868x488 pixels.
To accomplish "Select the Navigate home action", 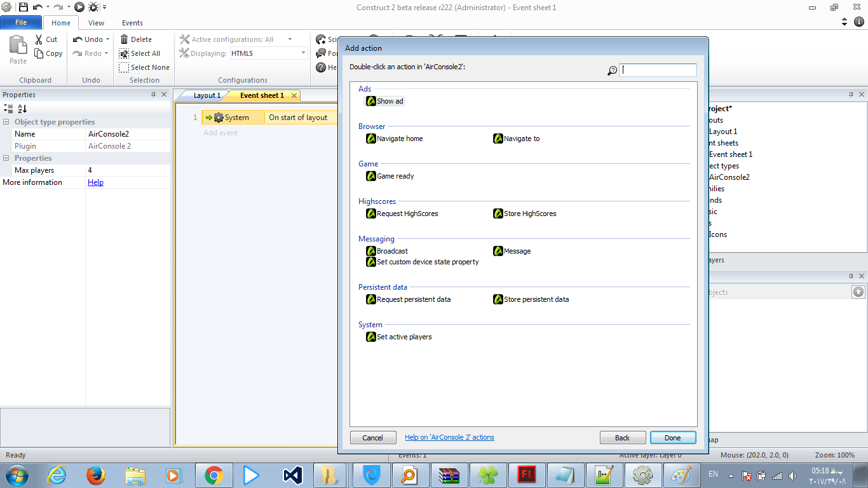I will 399,139.
